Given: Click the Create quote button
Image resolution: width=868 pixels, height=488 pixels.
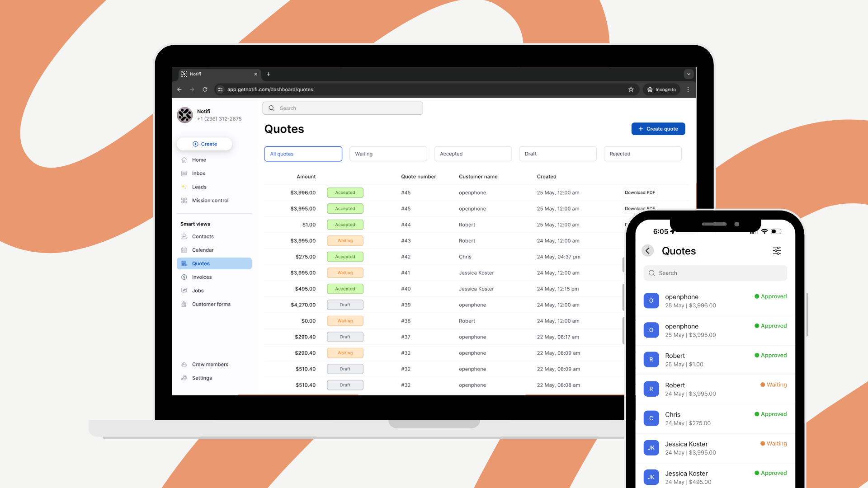Looking at the screenshot, I should coord(658,129).
